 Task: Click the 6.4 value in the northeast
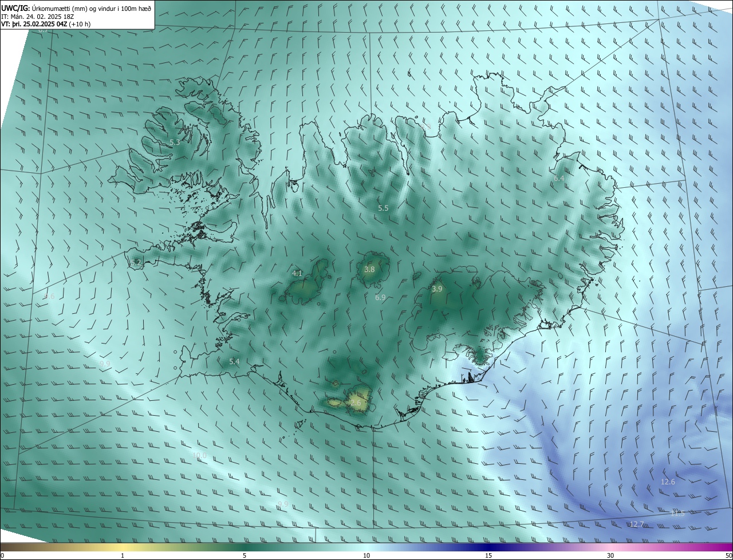[559, 179]
